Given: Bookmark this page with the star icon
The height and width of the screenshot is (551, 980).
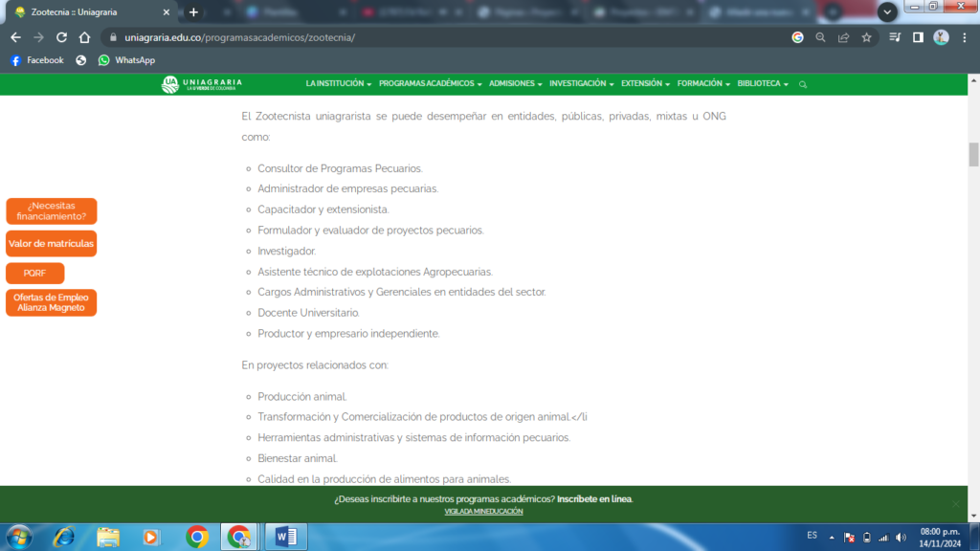Looking at the screenshot, I should tap(866, 37).
